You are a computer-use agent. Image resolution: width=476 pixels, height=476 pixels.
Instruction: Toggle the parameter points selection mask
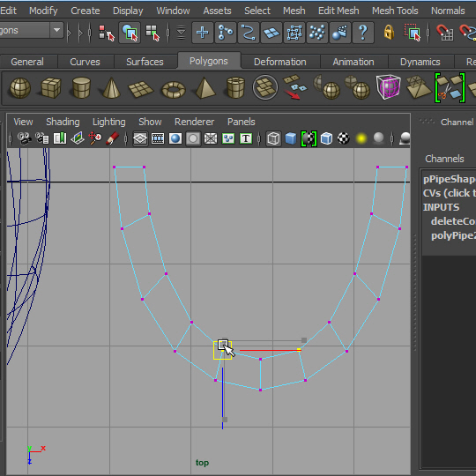click(226, 33)
